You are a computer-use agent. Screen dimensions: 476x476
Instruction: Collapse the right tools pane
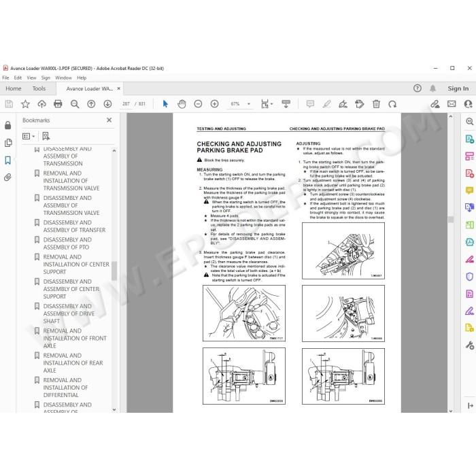tap(471, 405)
